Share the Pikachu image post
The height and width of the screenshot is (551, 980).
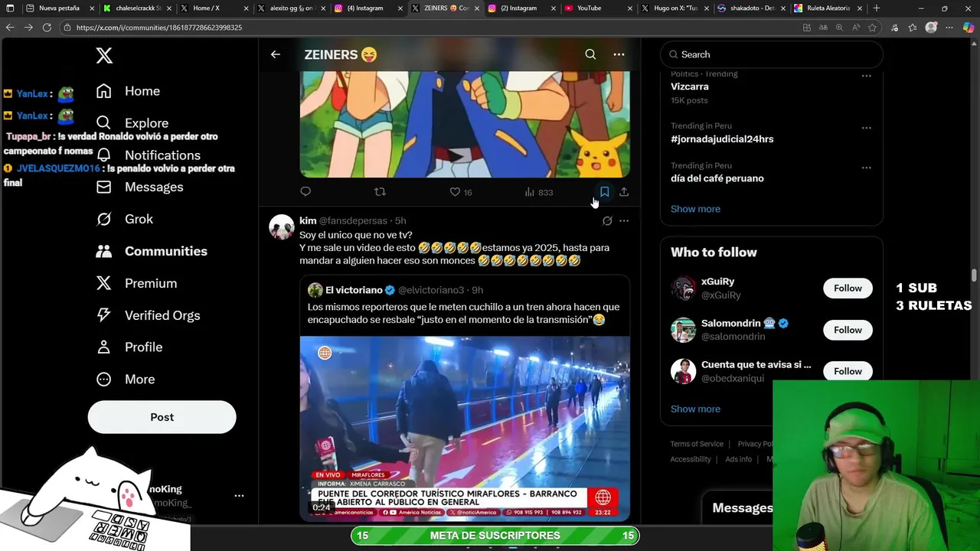click(624, 192)
